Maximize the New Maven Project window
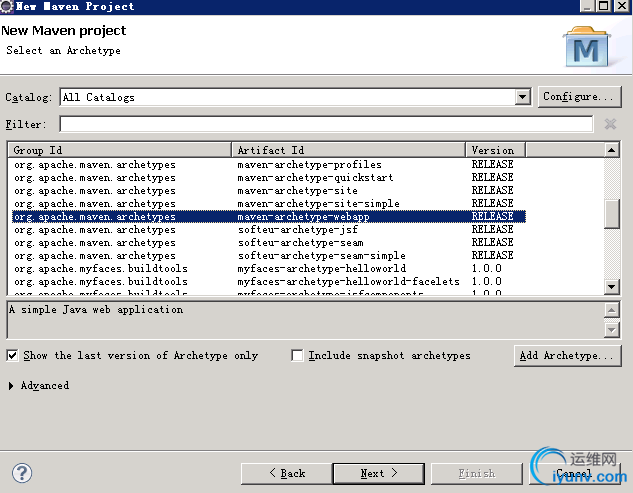Screen dimensions: 633x493 [604, 6]
